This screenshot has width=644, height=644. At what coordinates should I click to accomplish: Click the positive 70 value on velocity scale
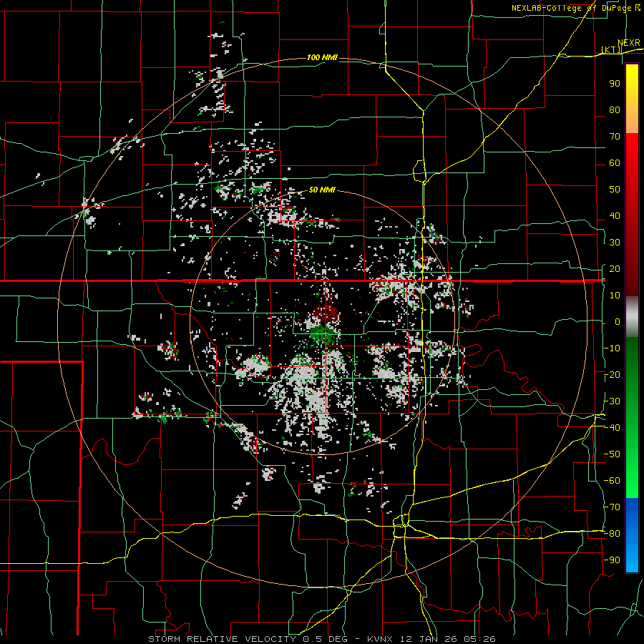(x=615, y=137)
